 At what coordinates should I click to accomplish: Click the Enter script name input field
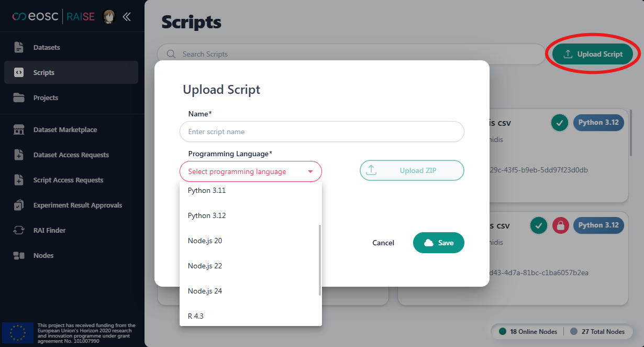pos(321,132)
